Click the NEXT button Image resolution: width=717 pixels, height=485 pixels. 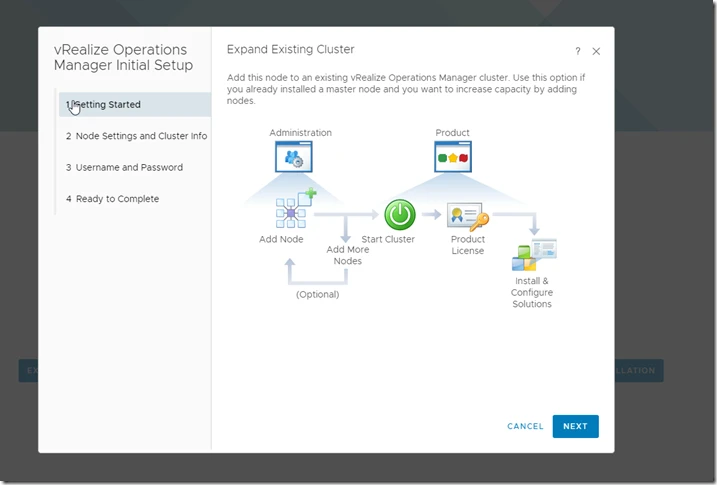click(575, 426)
